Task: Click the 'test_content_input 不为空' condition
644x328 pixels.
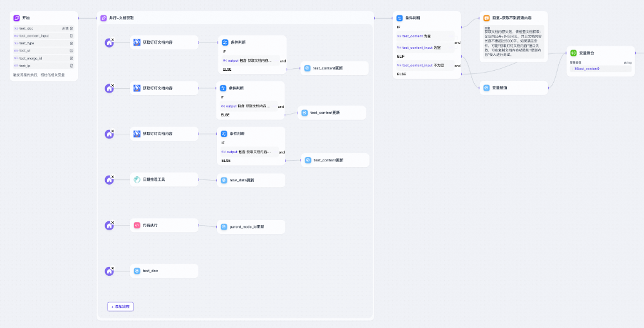Action: pos(425,65)
